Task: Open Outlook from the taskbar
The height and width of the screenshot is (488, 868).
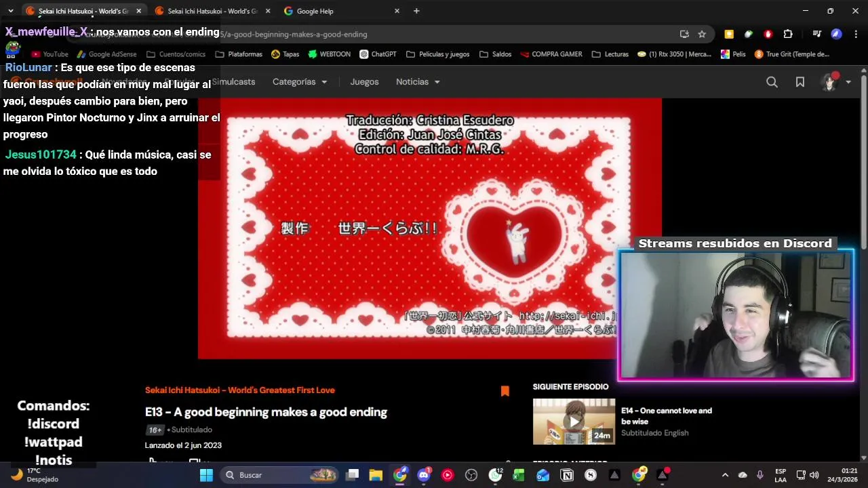Action: pos(542,475)
